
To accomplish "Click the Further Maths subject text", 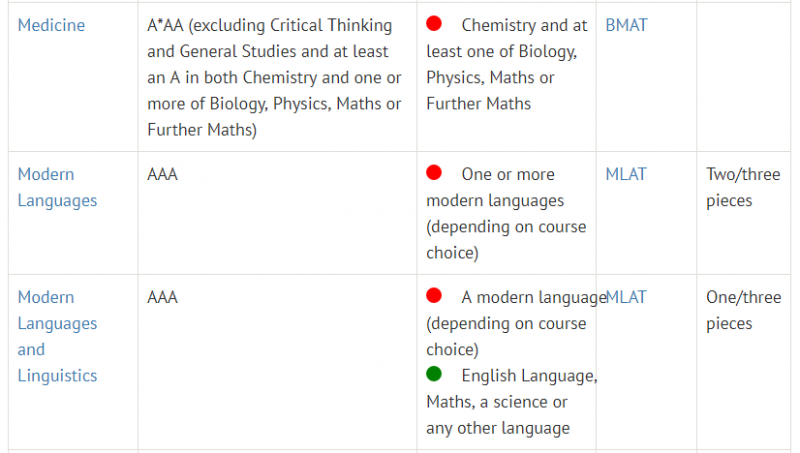I will coord(479,104).
